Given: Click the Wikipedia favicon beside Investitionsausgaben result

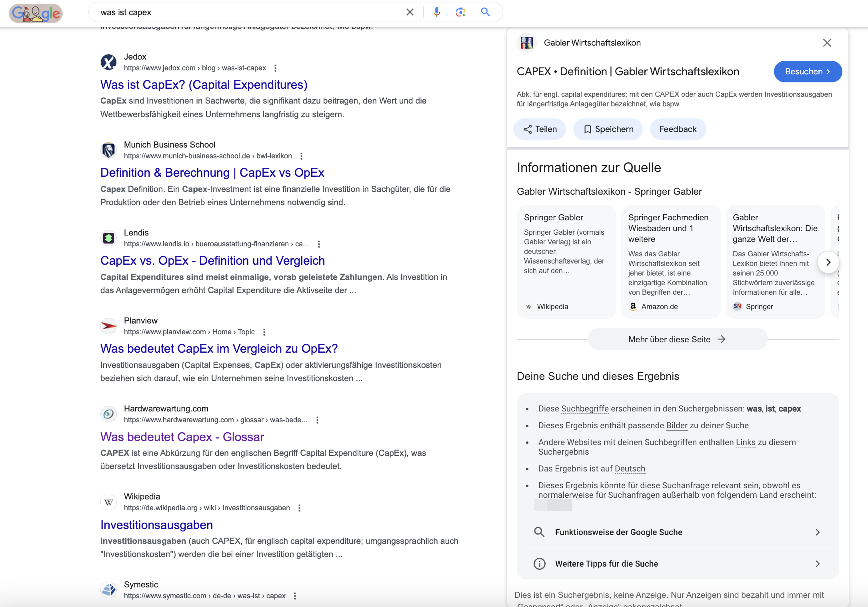Looking at the screenshot, I should coord(108,502).
